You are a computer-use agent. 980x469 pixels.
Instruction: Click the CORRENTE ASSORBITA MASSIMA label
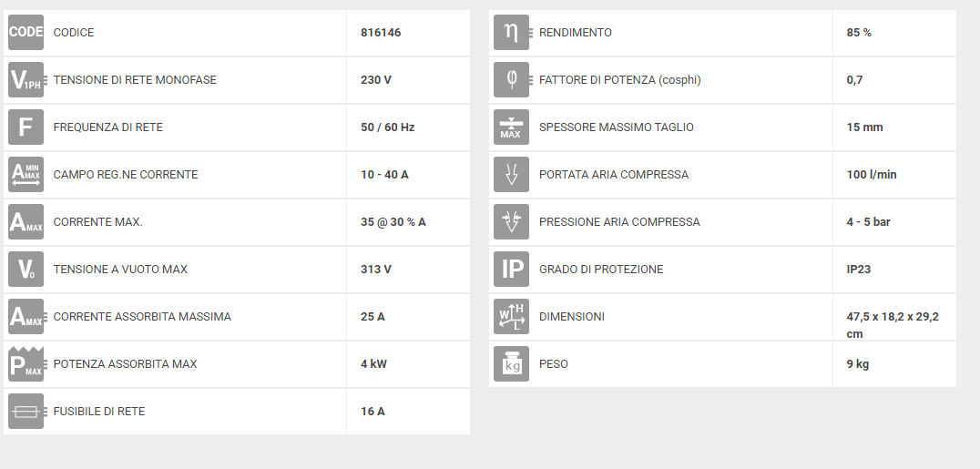(142, 316)
